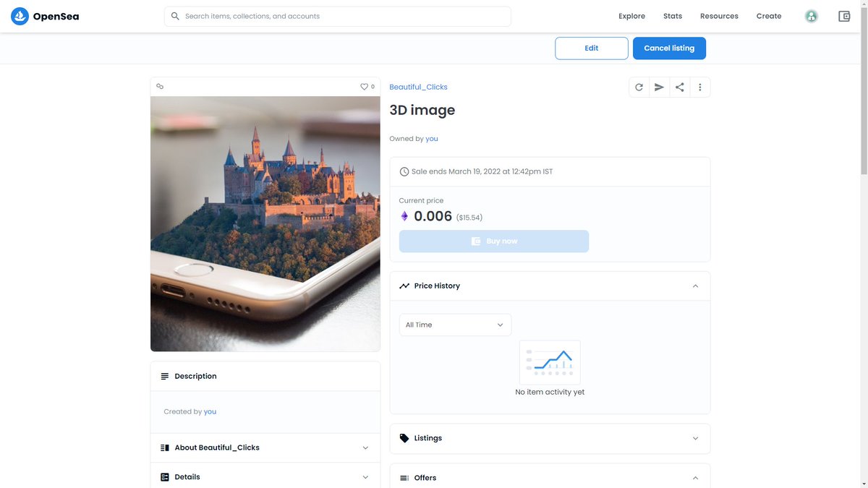The height and width of the screenshot is (488, 868).
Task: Open the account avatar menu
Action: coord(812,16)
